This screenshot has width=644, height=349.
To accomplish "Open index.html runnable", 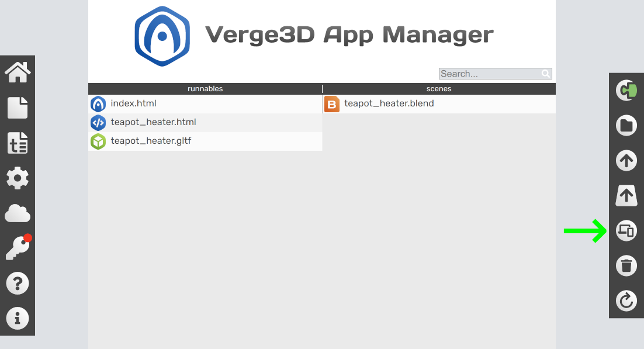I will tap(133, 103).
